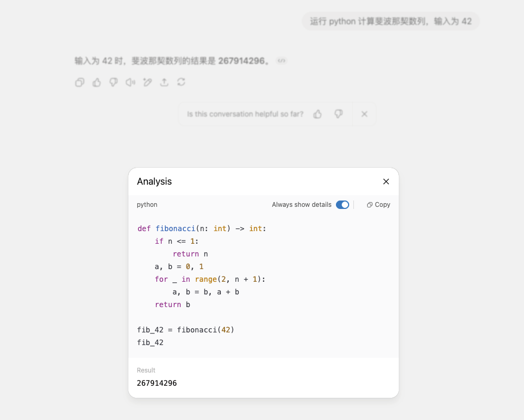
Task: Regenerate the response with the refresh icon
Action: click(x=181, y=82)
